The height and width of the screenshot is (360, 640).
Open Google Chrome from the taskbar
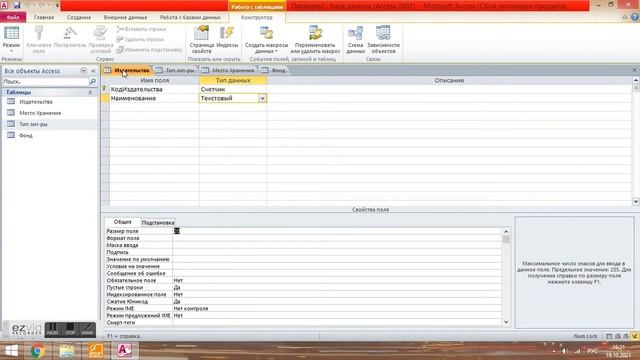[x=38, y=351]
